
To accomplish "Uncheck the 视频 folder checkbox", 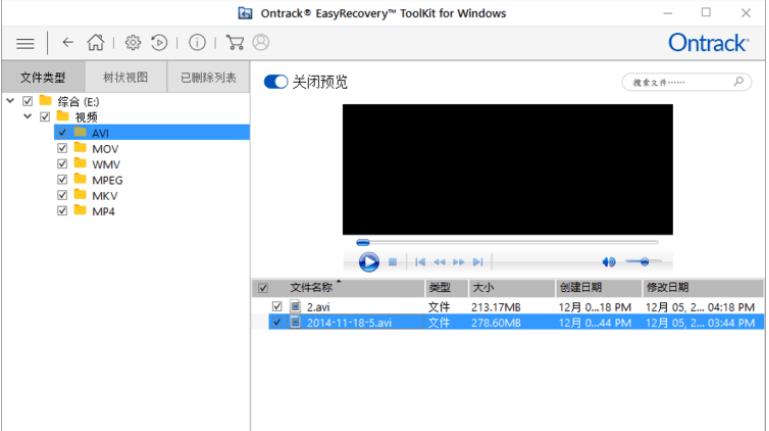I will coord(45,117).
